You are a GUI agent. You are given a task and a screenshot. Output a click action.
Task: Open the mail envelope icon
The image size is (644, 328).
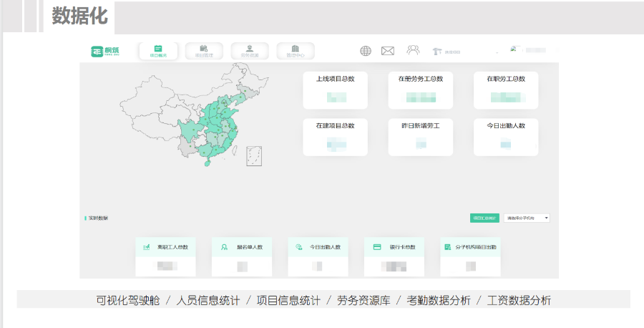coord(388,51)
